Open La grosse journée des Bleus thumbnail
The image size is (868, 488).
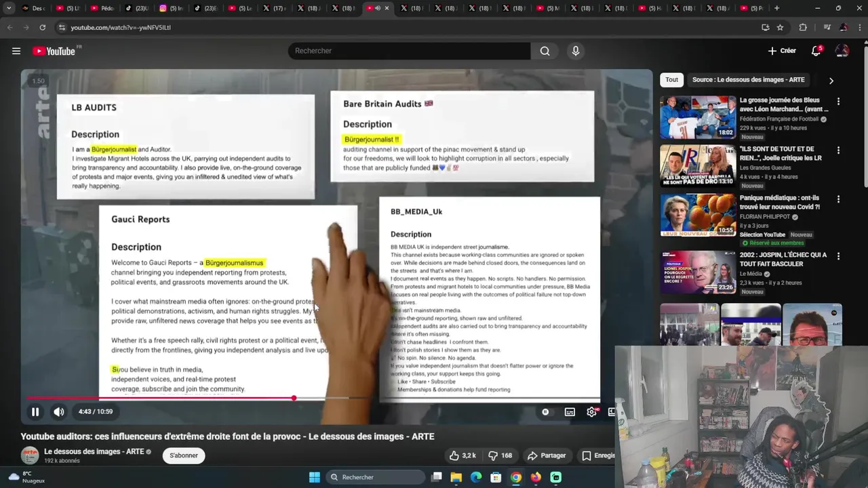[698, 117]
